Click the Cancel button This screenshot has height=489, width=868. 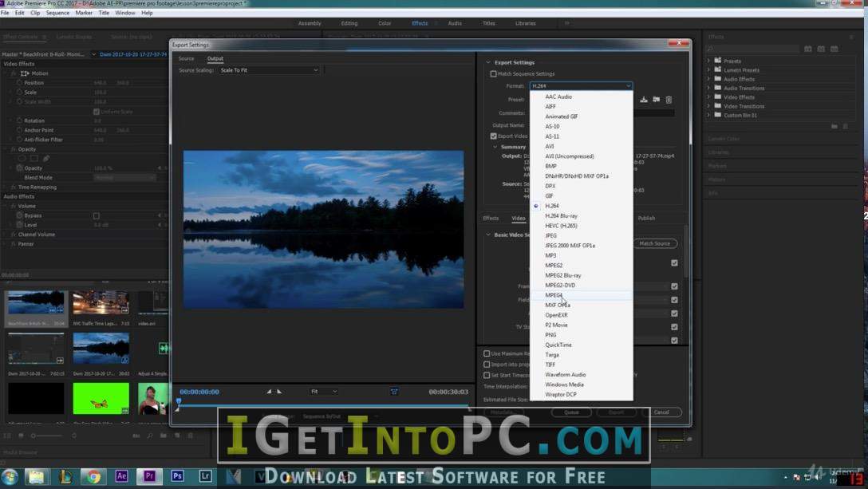tap(661, 412)
